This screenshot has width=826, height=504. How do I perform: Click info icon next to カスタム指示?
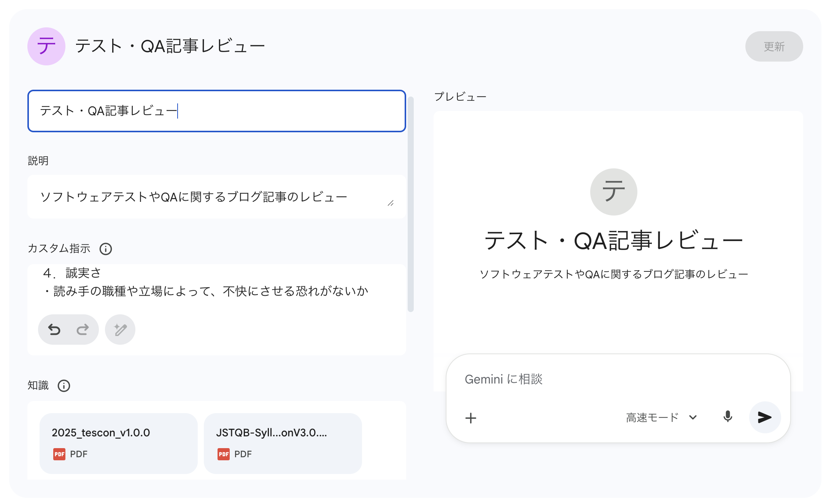pos(106,249)
